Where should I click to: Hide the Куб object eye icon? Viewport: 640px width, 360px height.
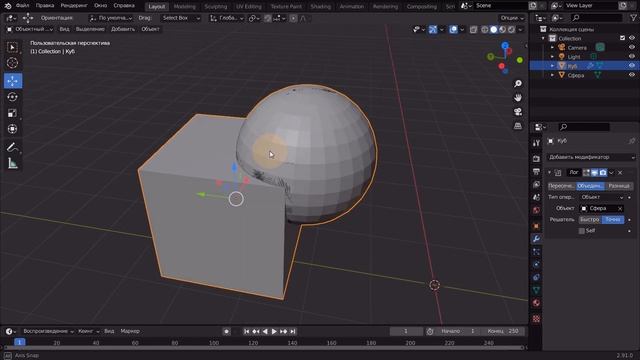pyautogui.click(x=632, y=66)
